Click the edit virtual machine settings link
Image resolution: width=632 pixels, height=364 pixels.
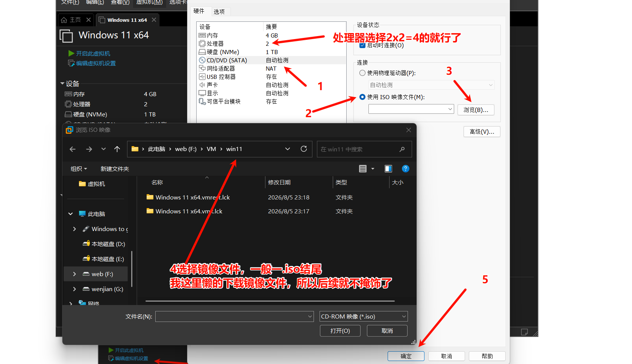click(96, 63)
